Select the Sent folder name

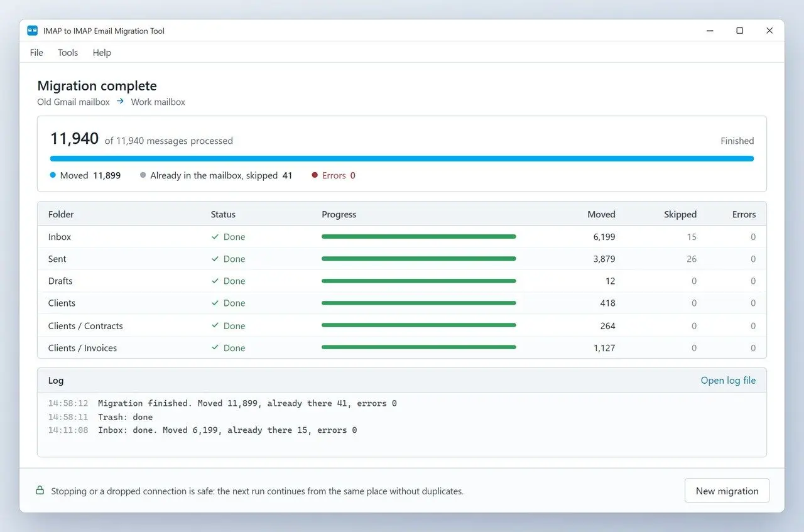click(57, 259)
